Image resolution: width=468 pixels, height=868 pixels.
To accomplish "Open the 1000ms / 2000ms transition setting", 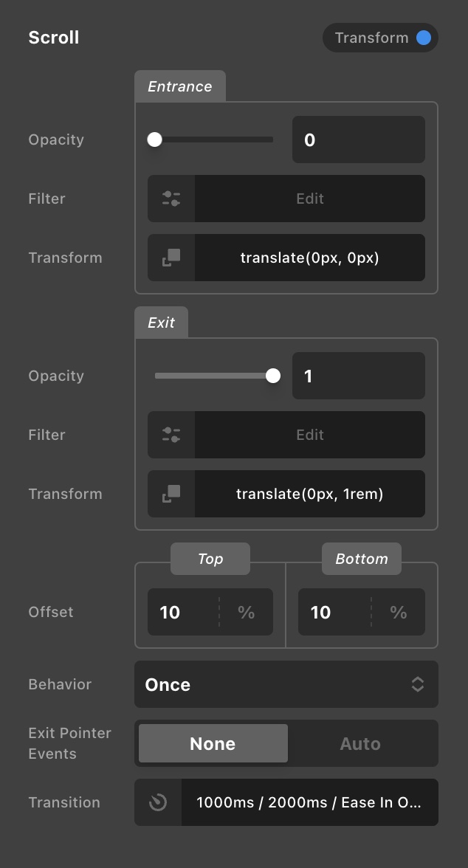I will (x=310, y=802).
